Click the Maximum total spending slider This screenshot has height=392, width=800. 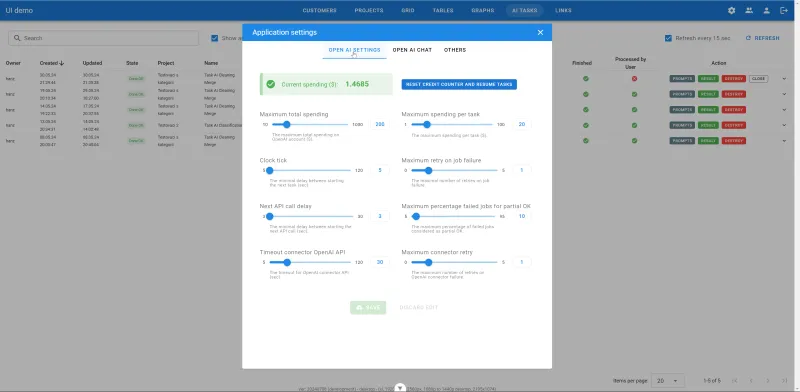click(x=310, y=125)
